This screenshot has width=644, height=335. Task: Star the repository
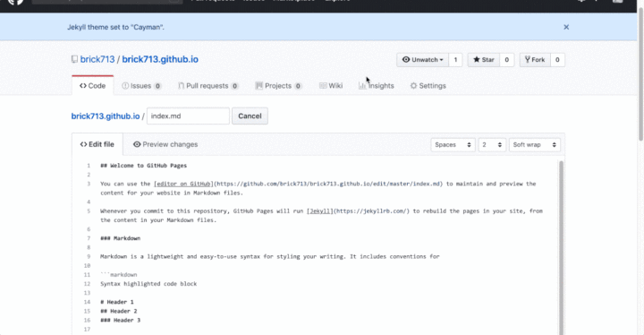483,60
